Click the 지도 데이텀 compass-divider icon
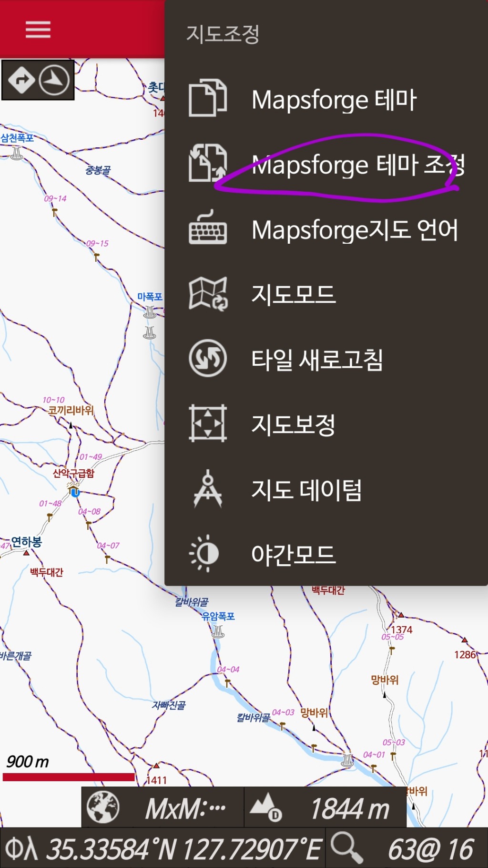Image resolution: width=488 pixels, height=868 pixels. [208, 488]
